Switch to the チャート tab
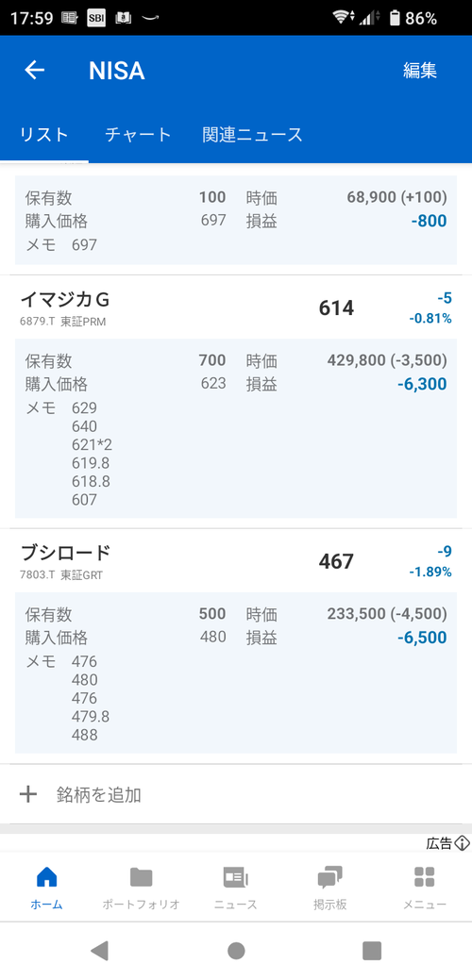Viewport: 472px width, 980px height. tap(138, 134)
